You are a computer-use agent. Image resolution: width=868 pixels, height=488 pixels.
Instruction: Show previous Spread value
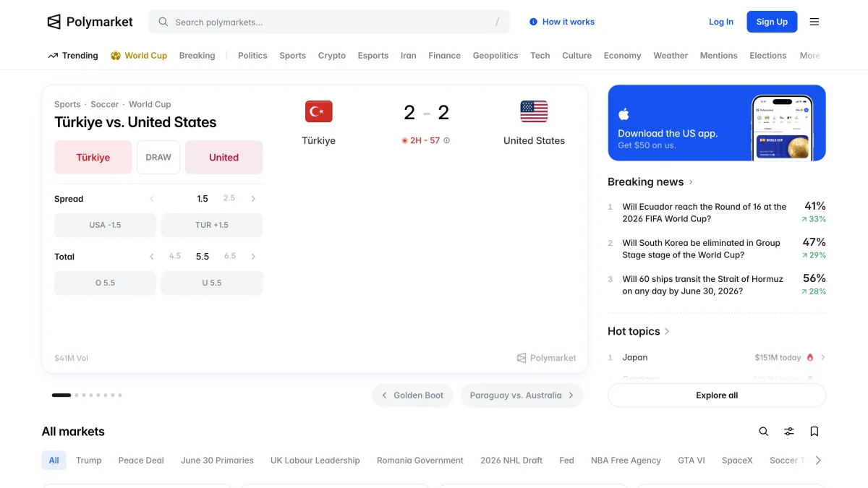click(152, 199)
